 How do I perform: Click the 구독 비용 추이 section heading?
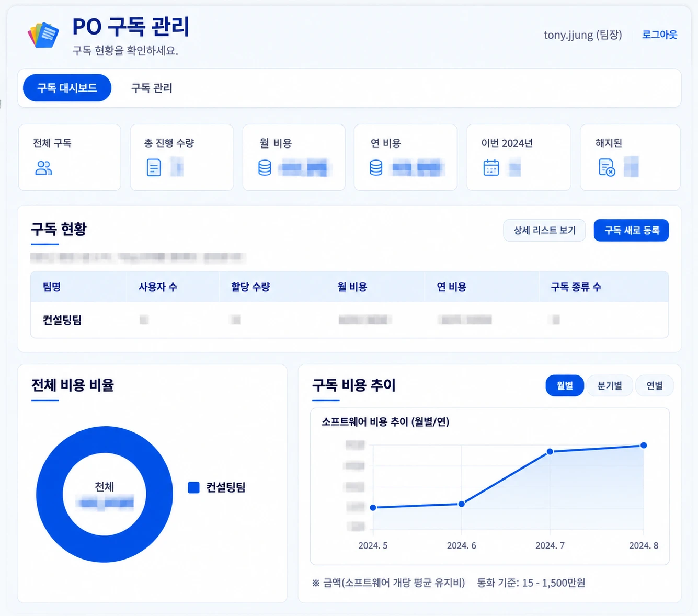[x=354, y=385]
